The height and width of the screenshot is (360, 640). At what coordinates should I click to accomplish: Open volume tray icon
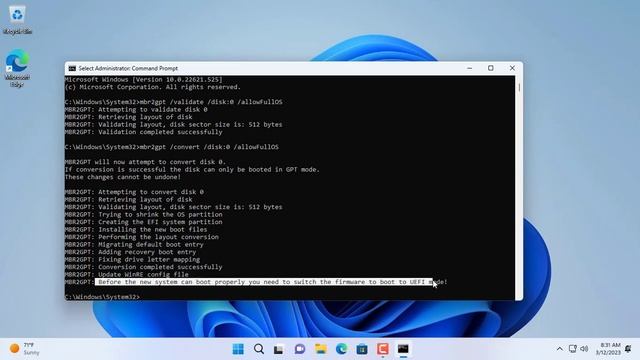[x=584, y=349]
